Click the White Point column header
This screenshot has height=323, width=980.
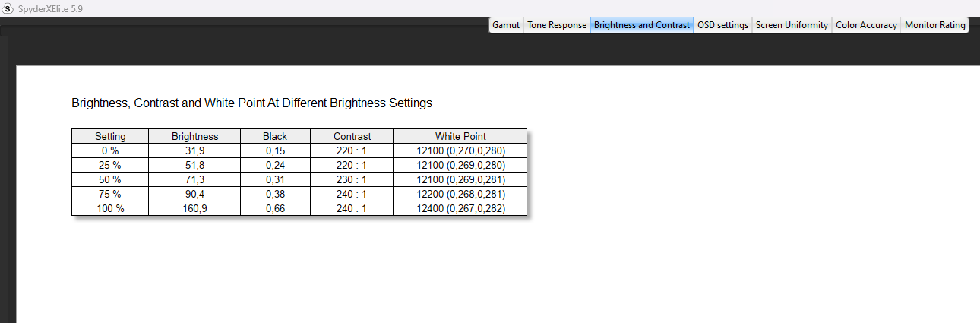coord(460,136)
